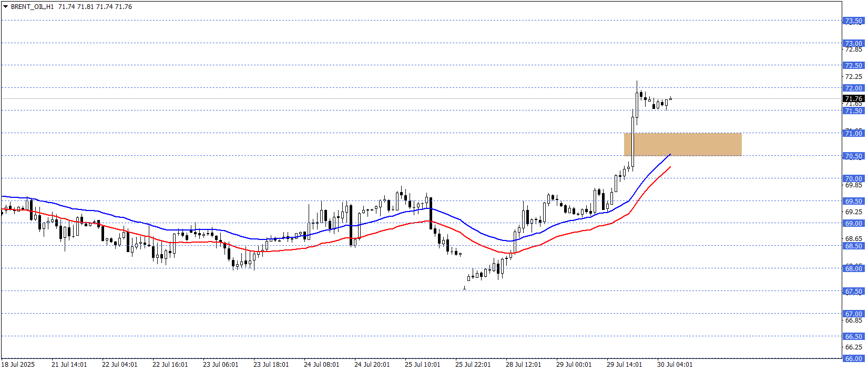
Task: Click the 72.50 price level label
Action: pos(853,65)
